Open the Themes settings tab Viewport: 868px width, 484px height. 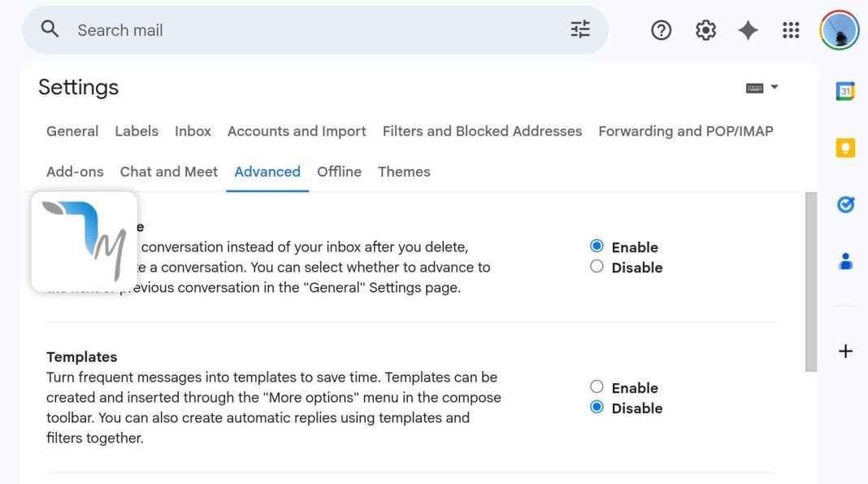[404, 172]
